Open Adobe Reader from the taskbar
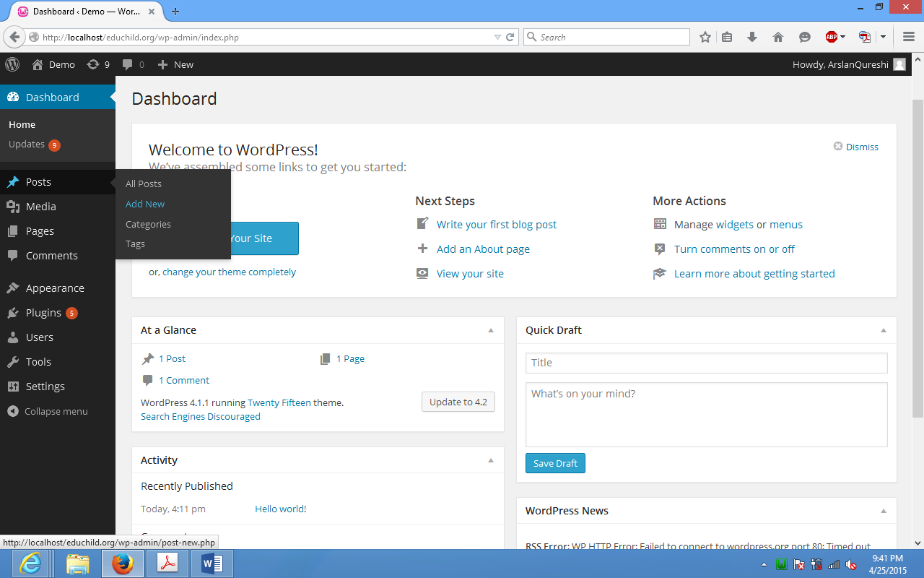Screen dimensions: 924x578 coord(167,564)
